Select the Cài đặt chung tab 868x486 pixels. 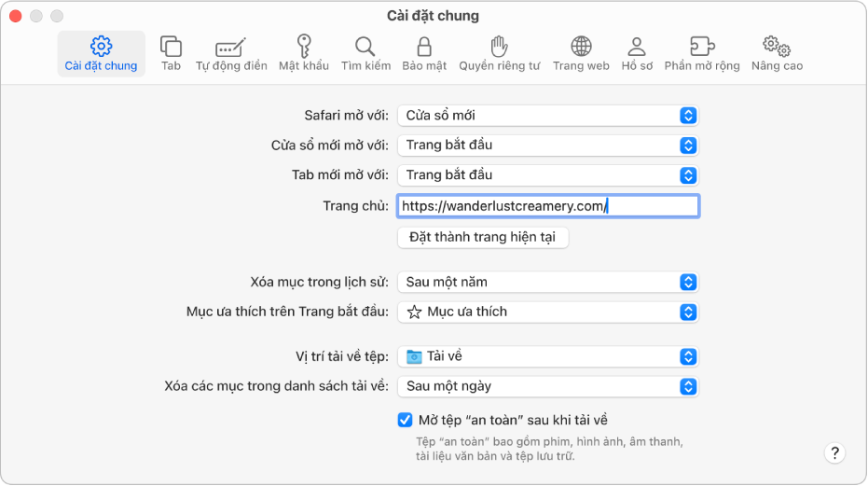point(102,53)
